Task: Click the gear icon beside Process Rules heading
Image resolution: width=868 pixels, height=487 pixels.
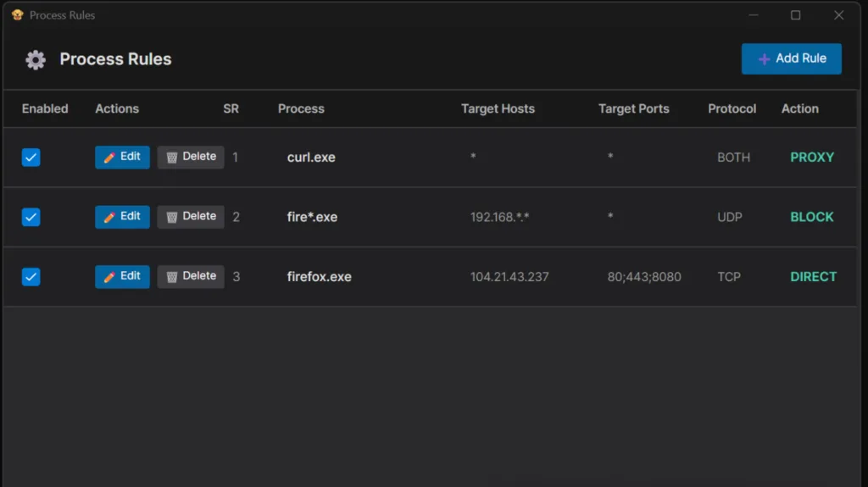Action: click(36, 60)
